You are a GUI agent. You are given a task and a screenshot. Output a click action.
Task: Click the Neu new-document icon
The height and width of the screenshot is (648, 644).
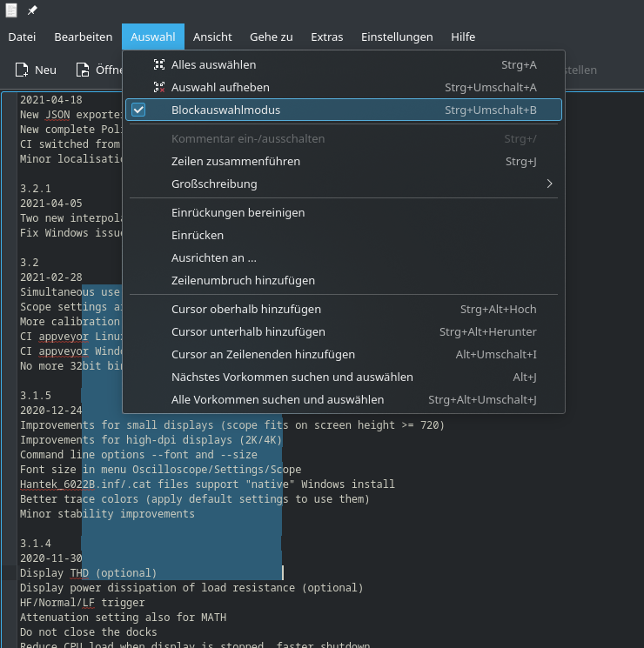22,70
